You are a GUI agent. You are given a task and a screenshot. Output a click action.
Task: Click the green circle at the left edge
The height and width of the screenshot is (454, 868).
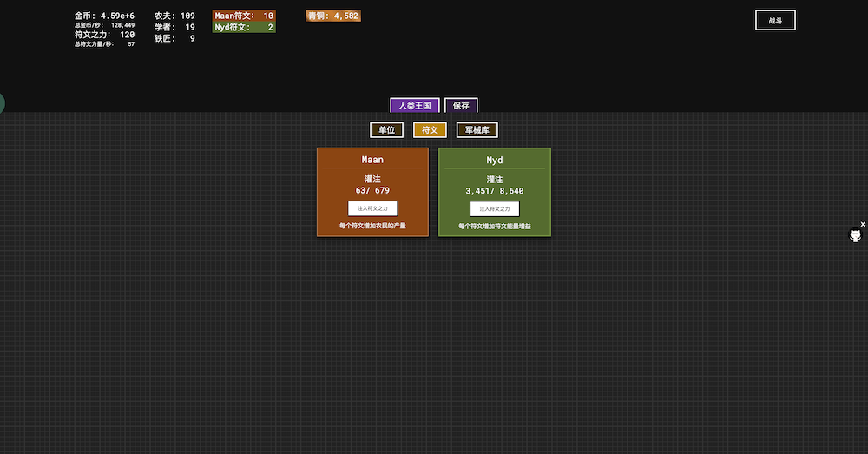(1, 103)
